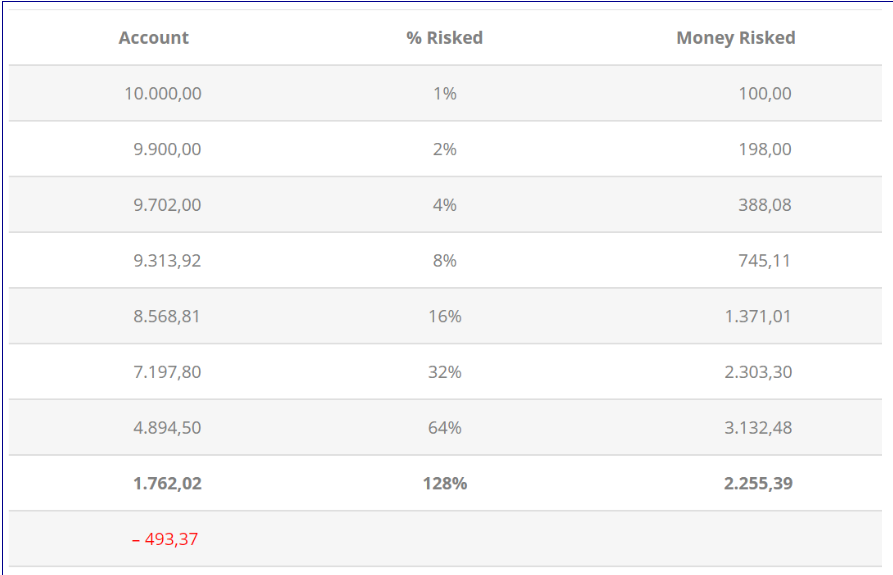
Task: Click the 9.702,00 account cell
Action: (167, 205)
